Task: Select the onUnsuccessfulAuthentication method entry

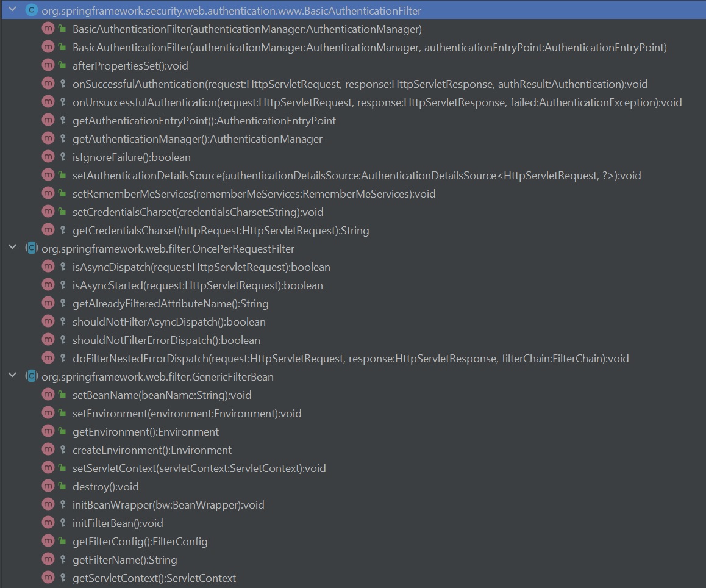Action: tap(377, 102)
